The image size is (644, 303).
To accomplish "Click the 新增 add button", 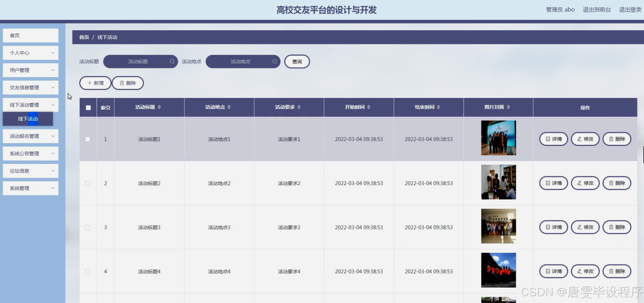I will pos(95,83).
